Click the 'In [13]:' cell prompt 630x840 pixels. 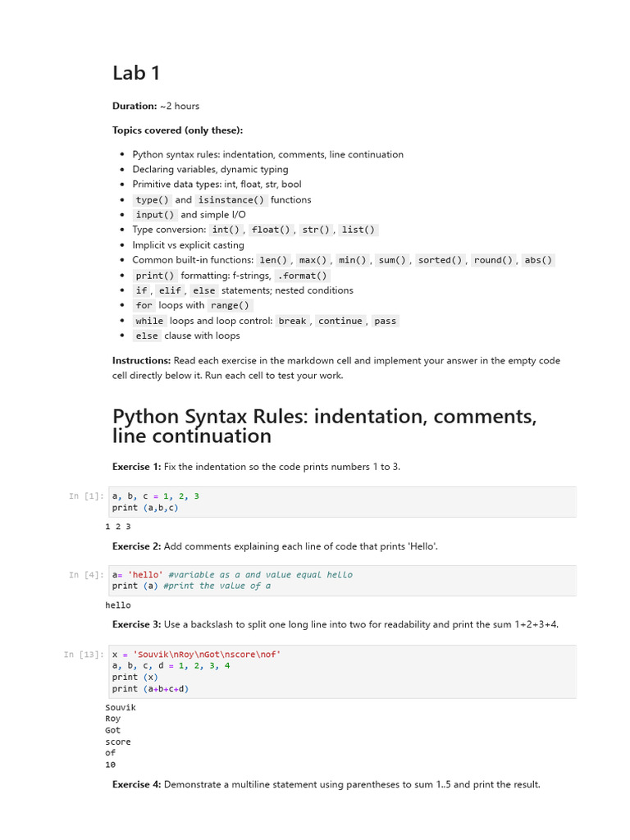[x=84, y=655]
